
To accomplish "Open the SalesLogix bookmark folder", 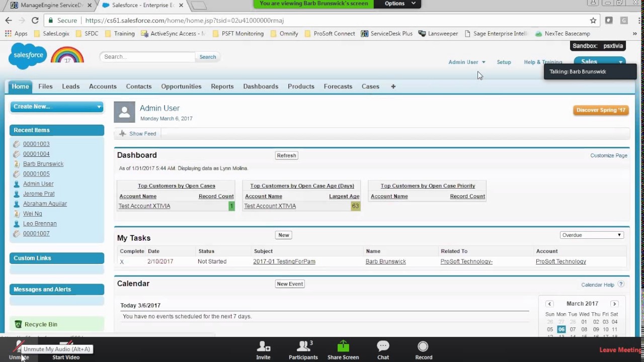I will coord(51,34).
